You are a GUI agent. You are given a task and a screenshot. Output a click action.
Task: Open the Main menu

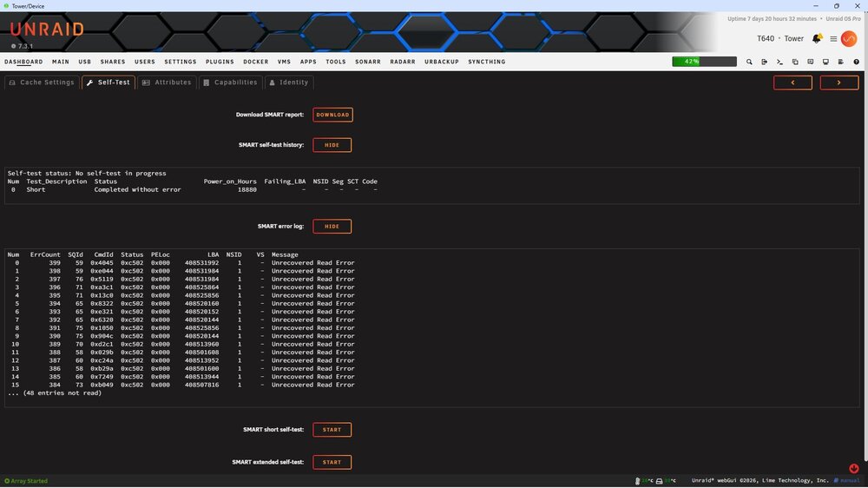click(61, 62)
